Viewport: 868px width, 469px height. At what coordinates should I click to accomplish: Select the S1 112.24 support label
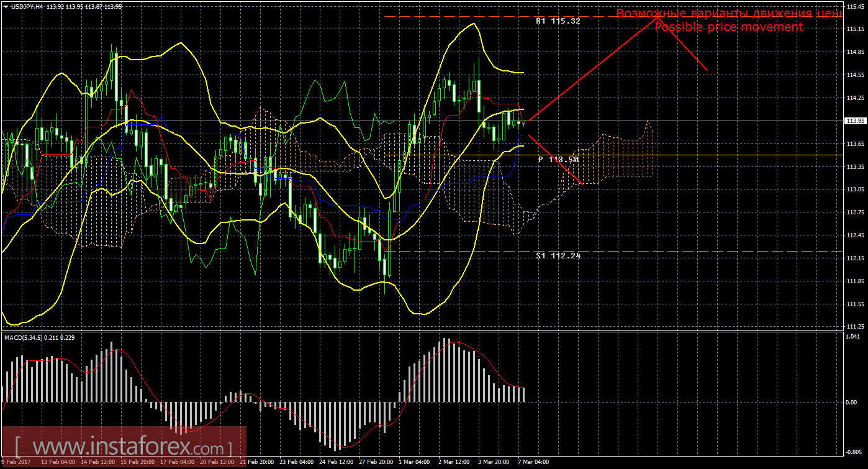[558, 255]
